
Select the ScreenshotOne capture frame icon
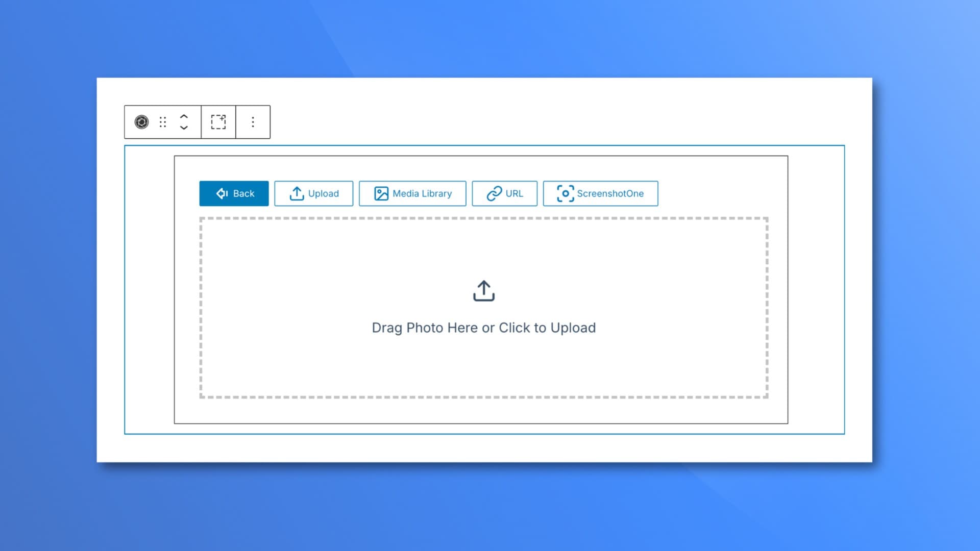pyautogui.click(x=565, y=193)
